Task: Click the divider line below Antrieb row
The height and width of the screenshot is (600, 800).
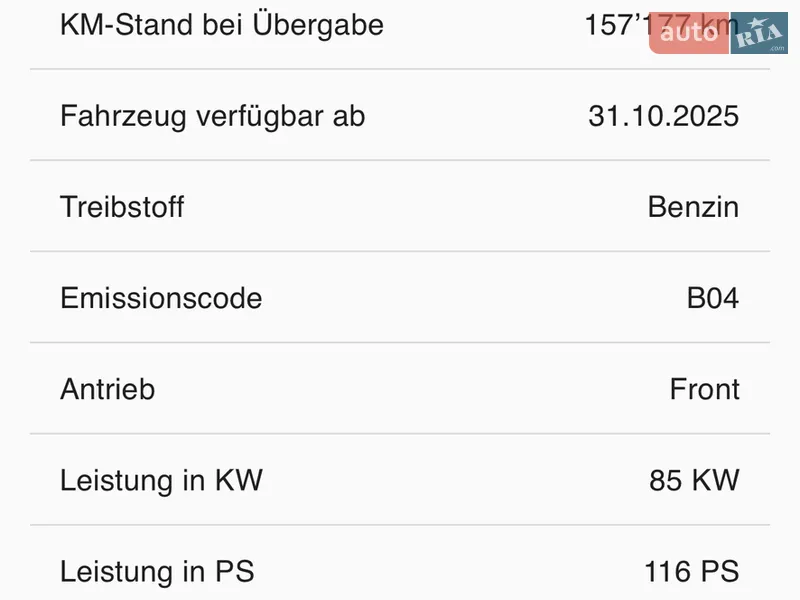Action: 400,433
